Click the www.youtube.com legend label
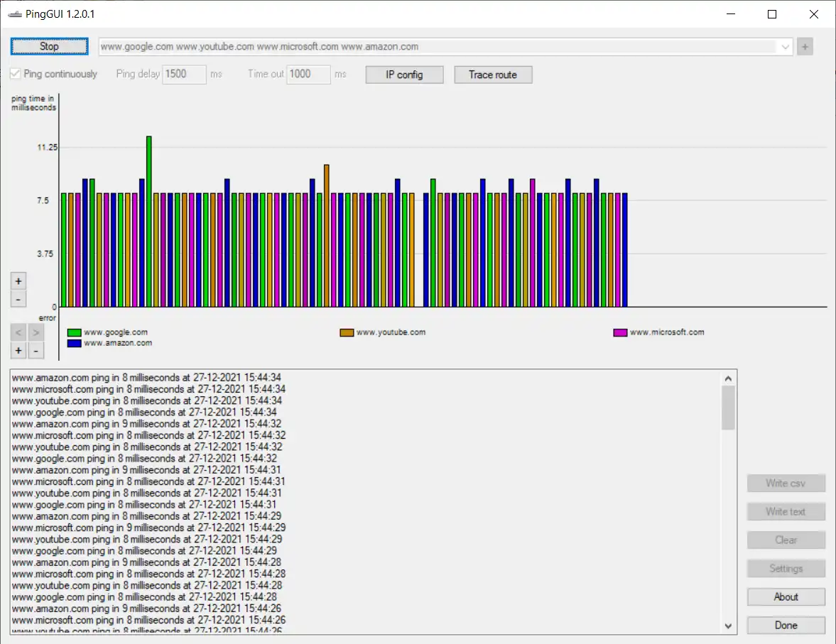 coord(391,332)
